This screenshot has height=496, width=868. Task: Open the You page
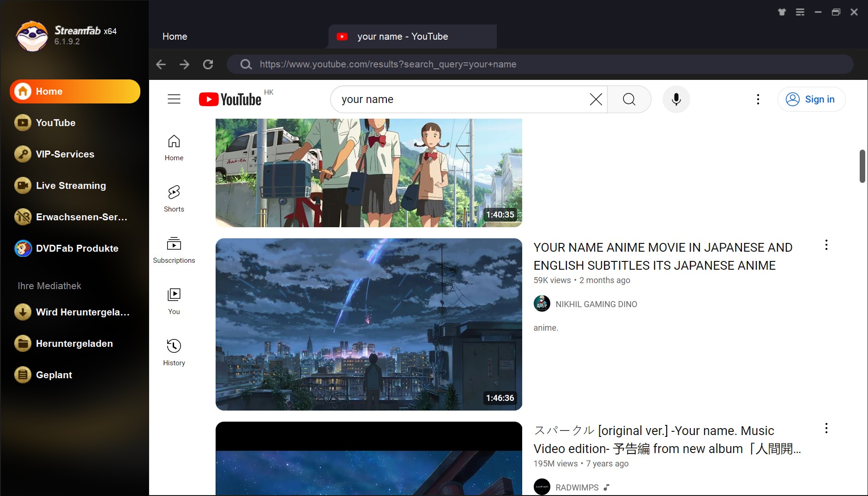(x=174, y=302)
